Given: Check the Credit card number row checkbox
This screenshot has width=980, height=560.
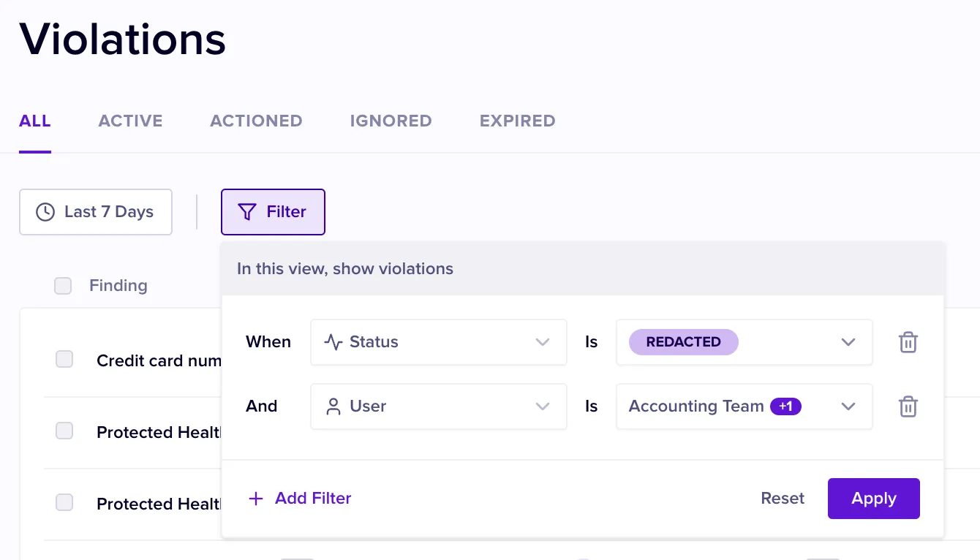Looking at the screenshot, I should [x=64, y=359].
